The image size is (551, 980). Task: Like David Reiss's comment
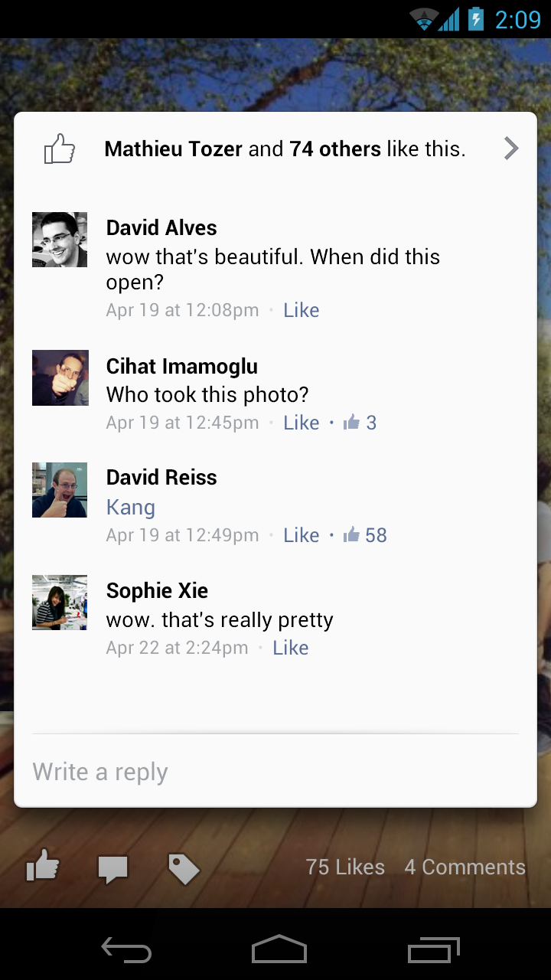pyautogui.click(x=301, y=535)
